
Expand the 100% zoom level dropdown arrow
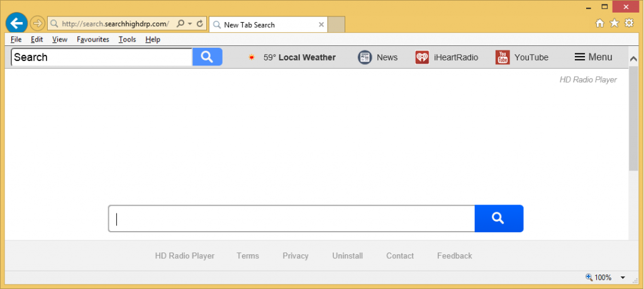tap(623, 278)
